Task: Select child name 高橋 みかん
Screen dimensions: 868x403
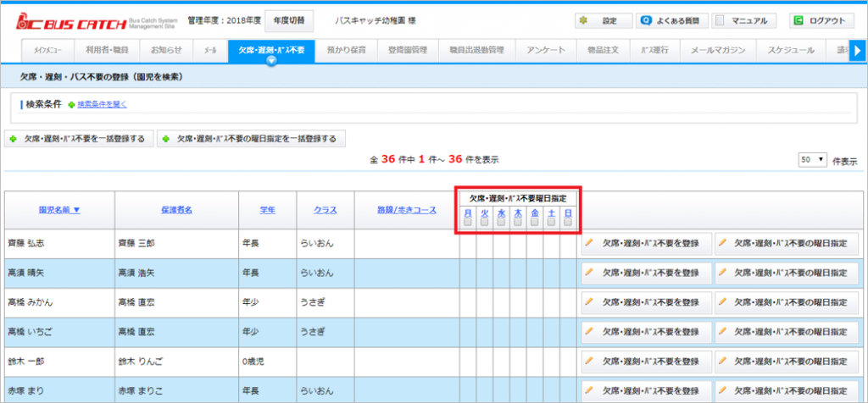Action: click(x=31, y=303)
